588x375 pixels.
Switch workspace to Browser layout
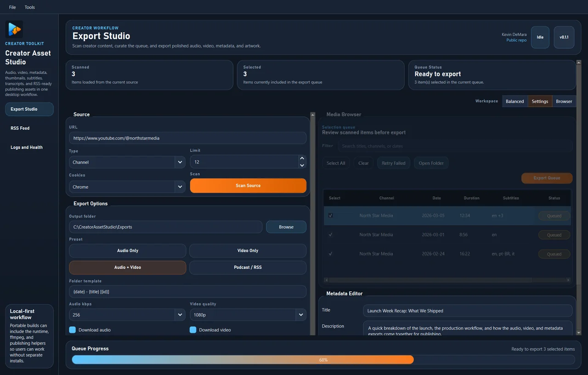564,101
